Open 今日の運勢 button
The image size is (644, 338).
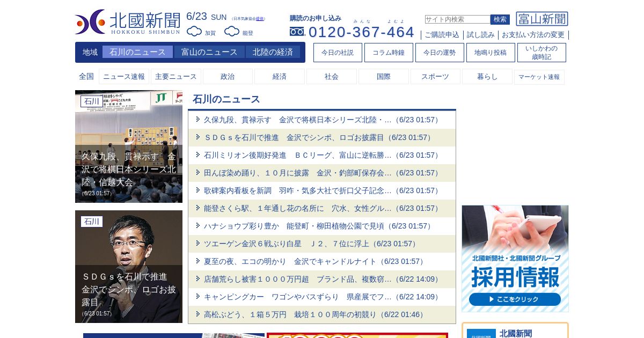pyautogui.click(x=440, y=53)
